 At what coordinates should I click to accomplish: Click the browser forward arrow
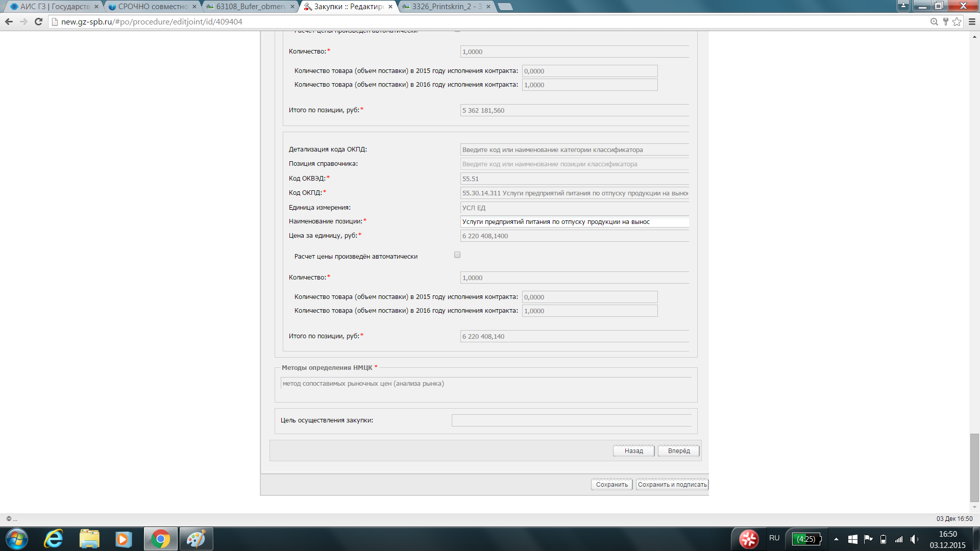[x=23, y=21]
